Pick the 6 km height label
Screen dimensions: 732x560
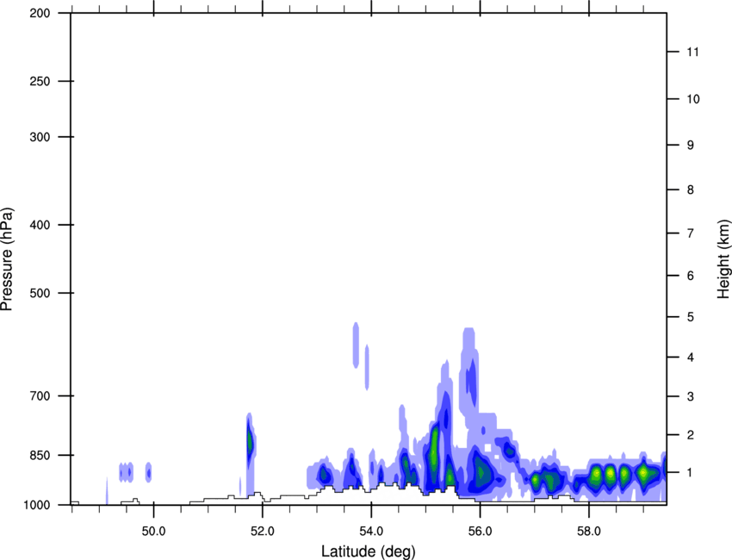(691, 276)
